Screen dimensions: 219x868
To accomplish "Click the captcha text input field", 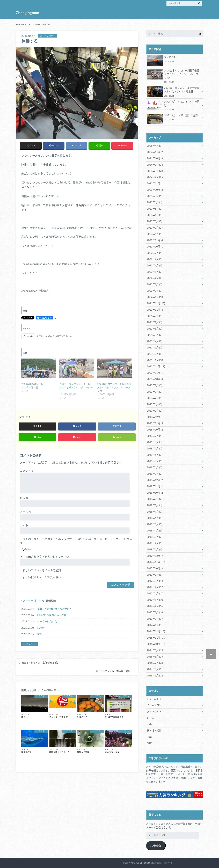I will click(x=75, y=562).
